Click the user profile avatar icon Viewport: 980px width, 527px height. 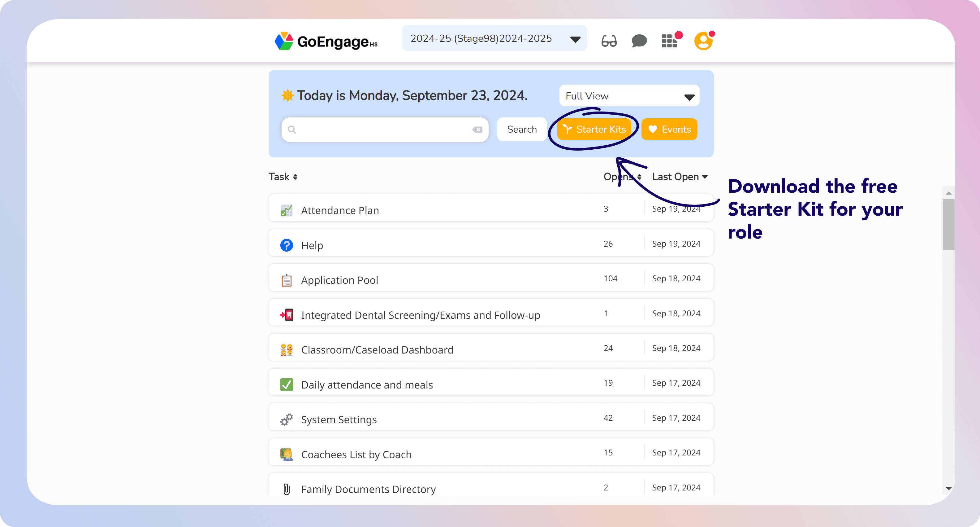[703, 41]
